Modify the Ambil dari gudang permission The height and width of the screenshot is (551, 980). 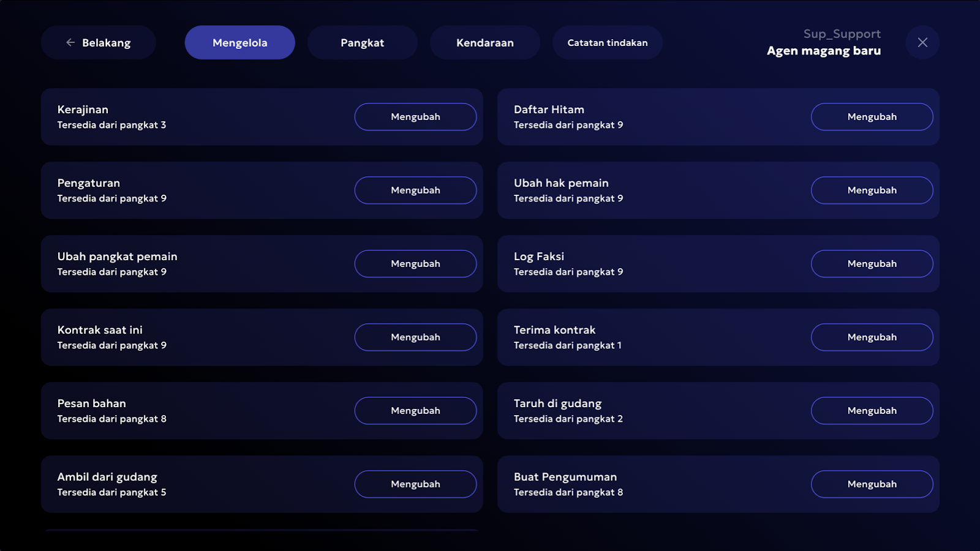415,484
